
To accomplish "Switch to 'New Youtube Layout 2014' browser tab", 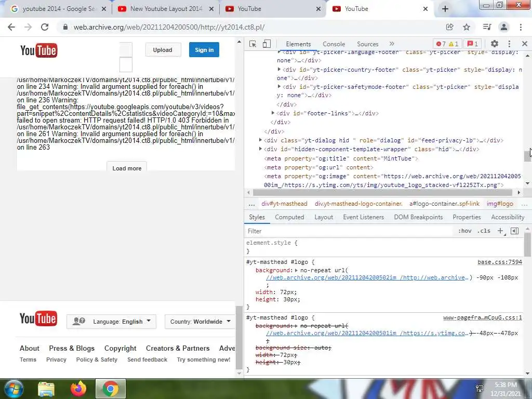I will pos(166,9).
